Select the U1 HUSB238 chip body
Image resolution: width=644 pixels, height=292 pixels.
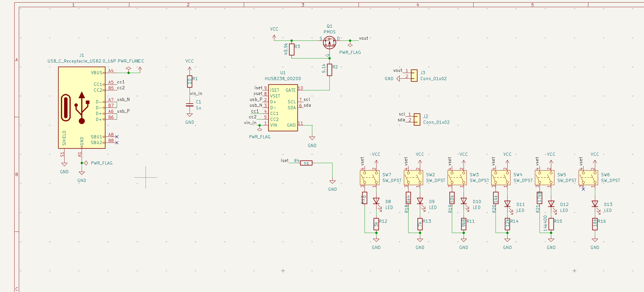(283, 108)
